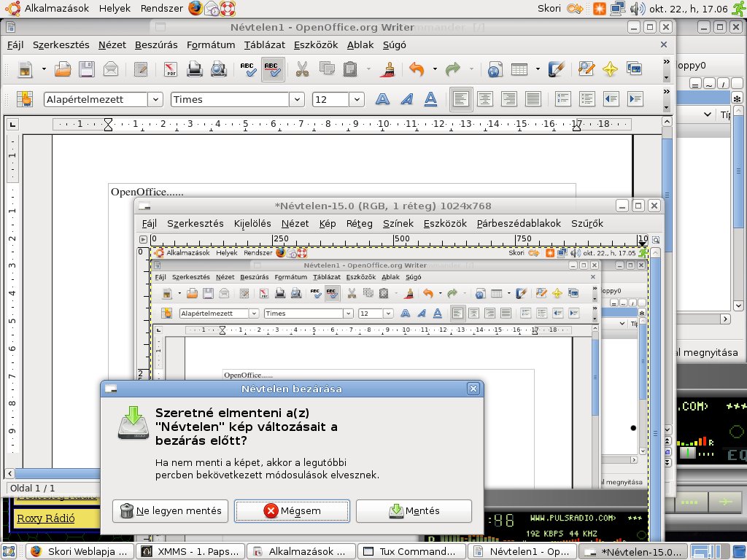Image resolution: width=747 pixels, height=560 pixels.
Task: Open the Navigator star icon
Action: point(610,69)
